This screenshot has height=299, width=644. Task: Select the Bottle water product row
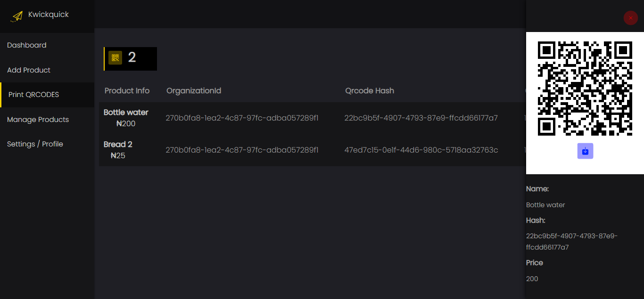point(312,118)
